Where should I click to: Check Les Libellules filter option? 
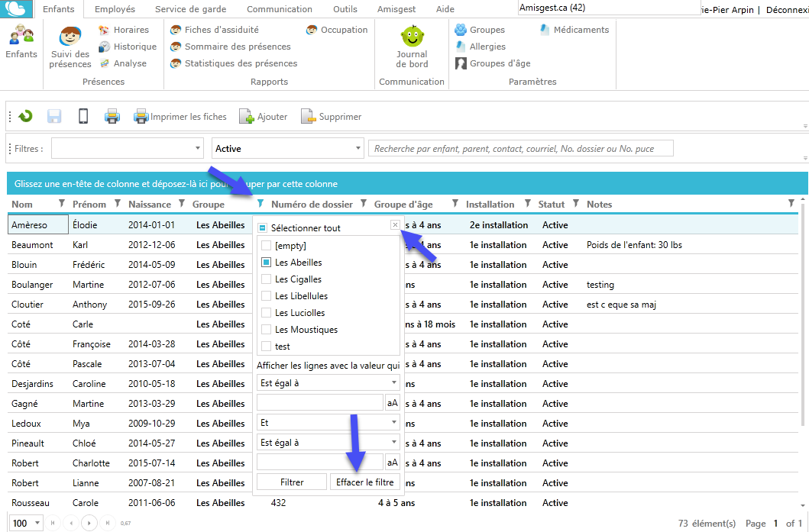[x=266, y=296]
